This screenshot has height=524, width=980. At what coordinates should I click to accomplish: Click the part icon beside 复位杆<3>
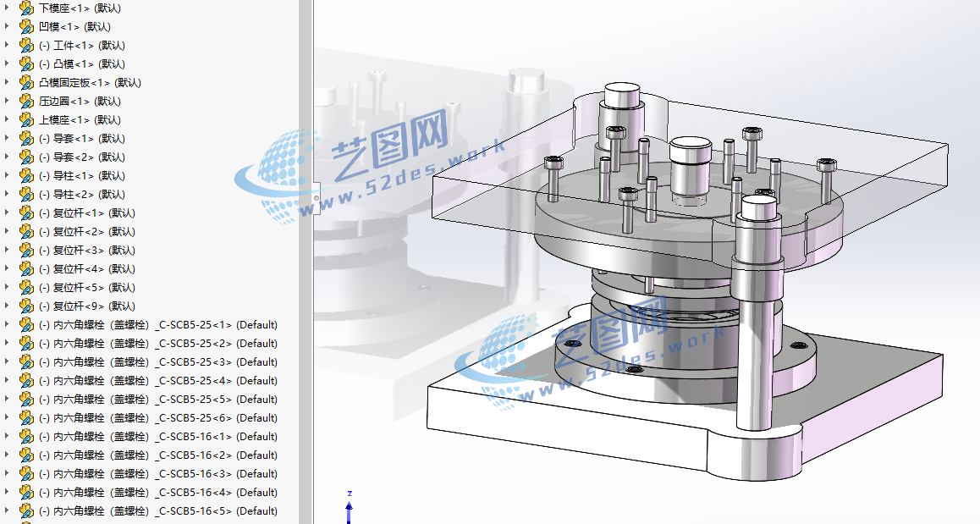coord(26,251)
